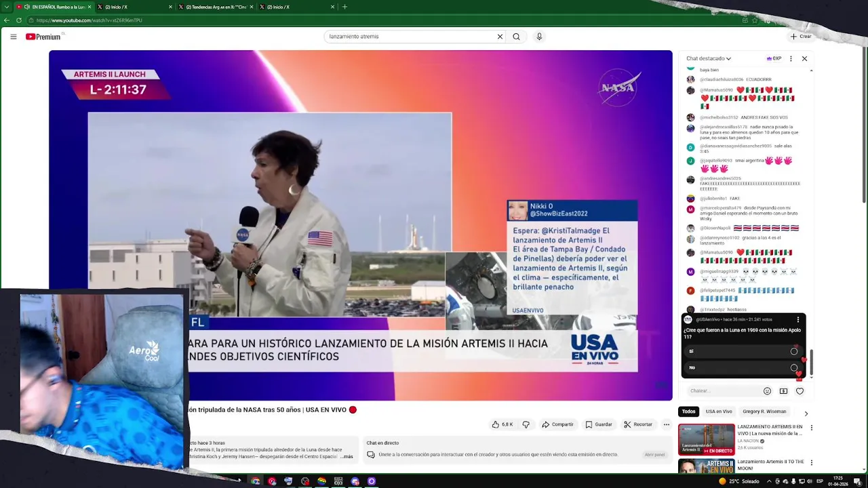Click the main video player
868x488 pixels.
360,225
